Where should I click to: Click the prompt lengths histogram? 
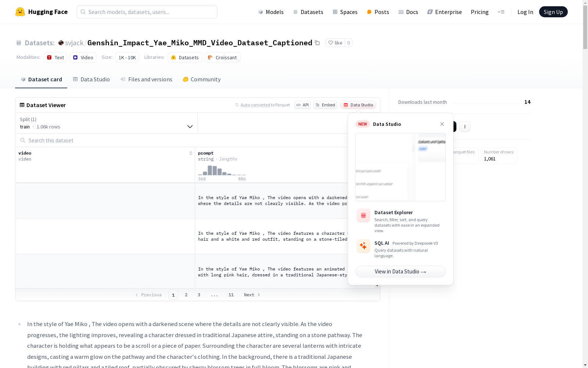click(222, 170)
